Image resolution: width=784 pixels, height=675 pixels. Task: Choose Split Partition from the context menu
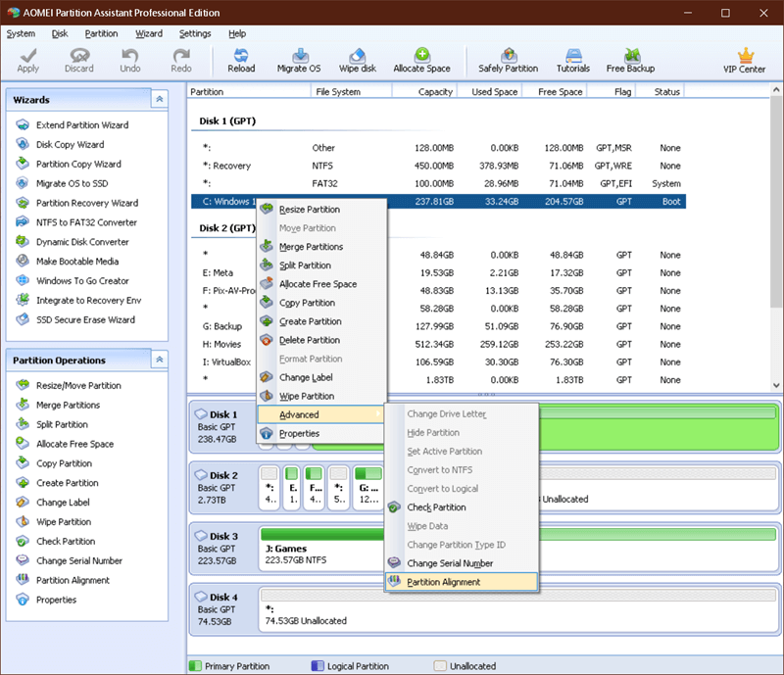click(x=321, y=265)
